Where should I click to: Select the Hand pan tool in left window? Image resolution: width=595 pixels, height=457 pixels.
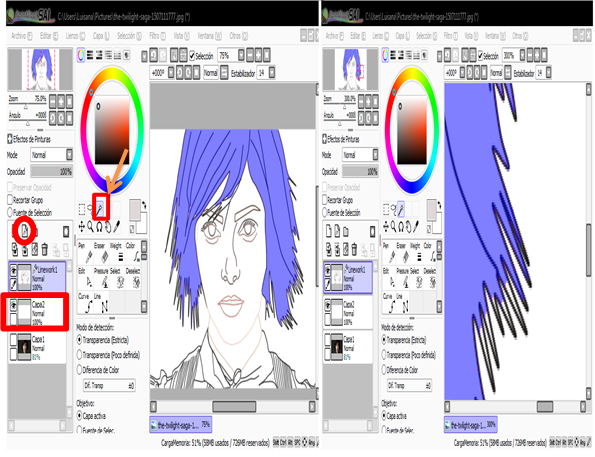pos(108,227)
